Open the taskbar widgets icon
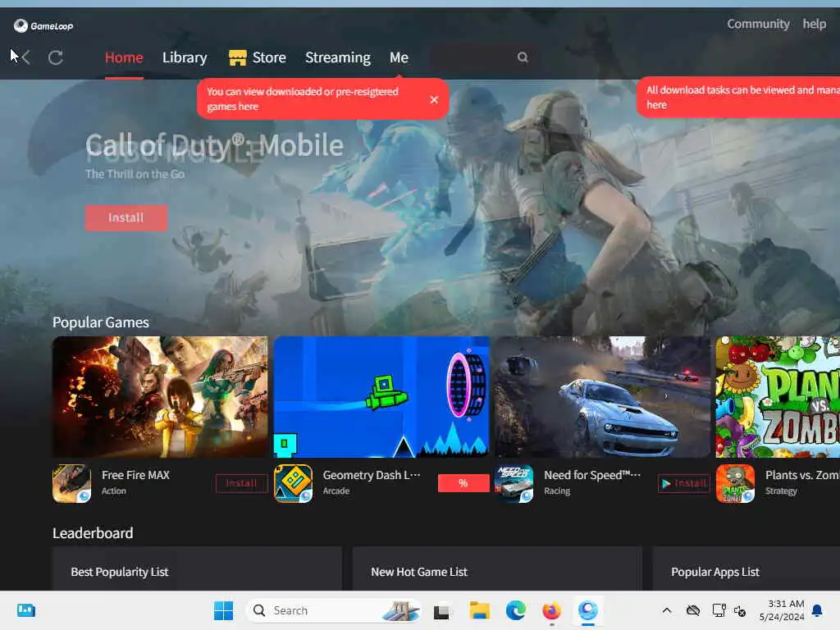This screenshot has width=840, height=630. point(26,610)
